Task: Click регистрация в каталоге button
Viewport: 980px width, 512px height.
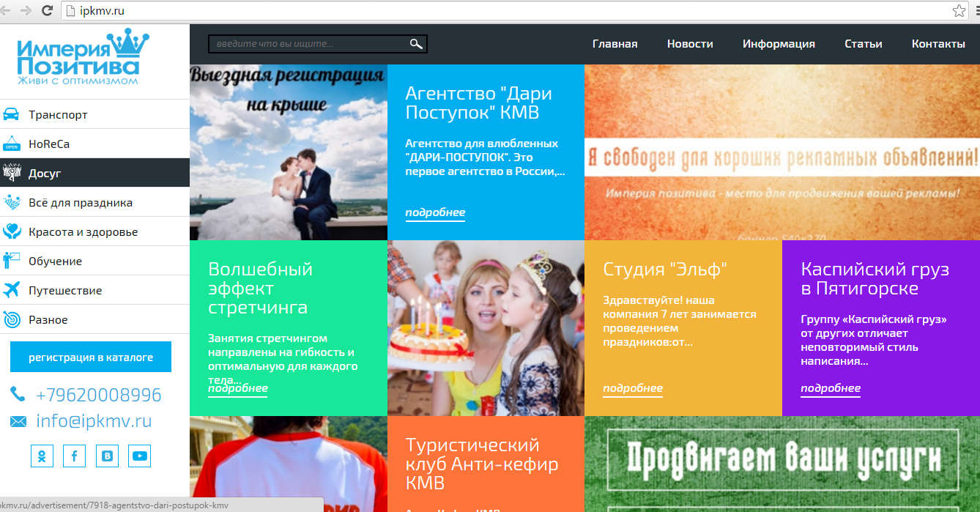Action: tap(91, 357)
